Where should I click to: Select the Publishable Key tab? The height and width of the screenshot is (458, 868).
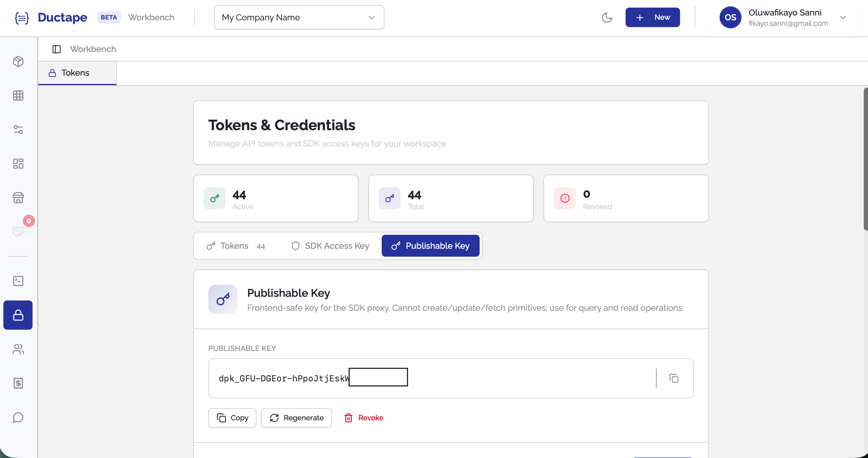point(430,246)
